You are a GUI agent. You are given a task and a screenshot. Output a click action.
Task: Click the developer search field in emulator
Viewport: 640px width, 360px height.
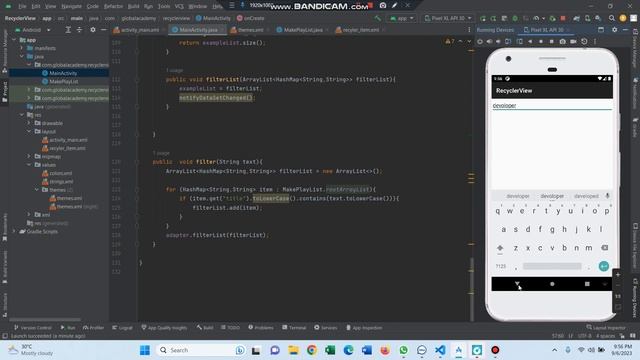552,106
